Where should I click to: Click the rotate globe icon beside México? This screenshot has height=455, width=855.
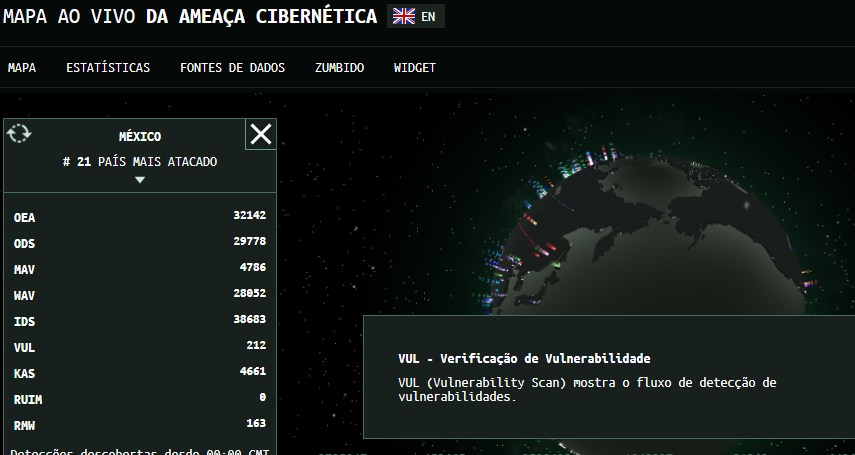tap(19, 133)
